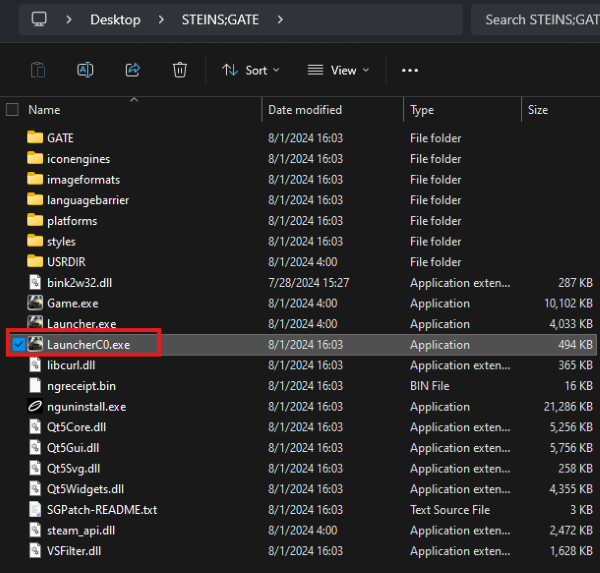Viewport: 600px width, 573px height.
Task: Expand chevron after Desktop in address bar
Action: tap(161, 20)
